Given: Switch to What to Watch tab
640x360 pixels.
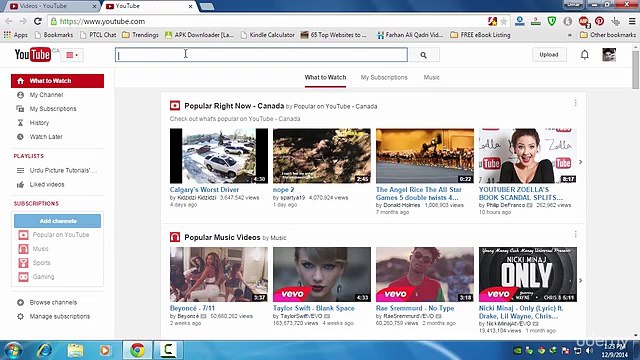Looking at the screenshot, I should 325,77.
